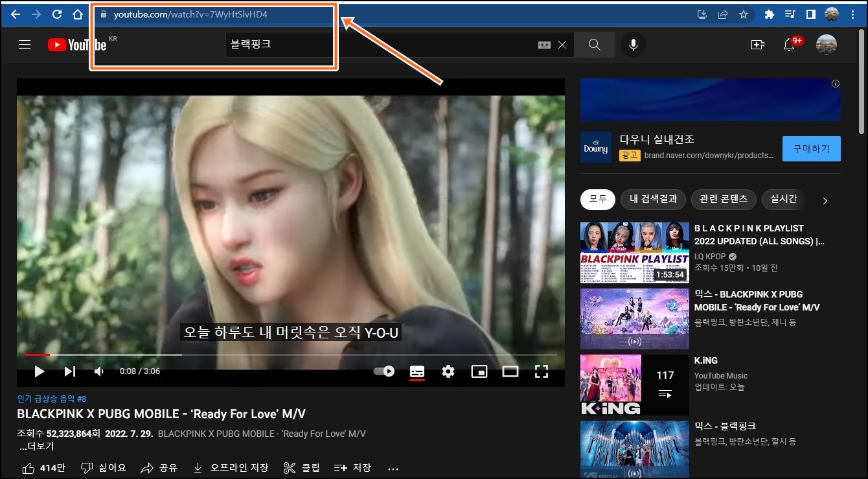Mute the video volume
Image resolution: width=868 pixels, height=479 pixels.
click(x=98, y=371)
